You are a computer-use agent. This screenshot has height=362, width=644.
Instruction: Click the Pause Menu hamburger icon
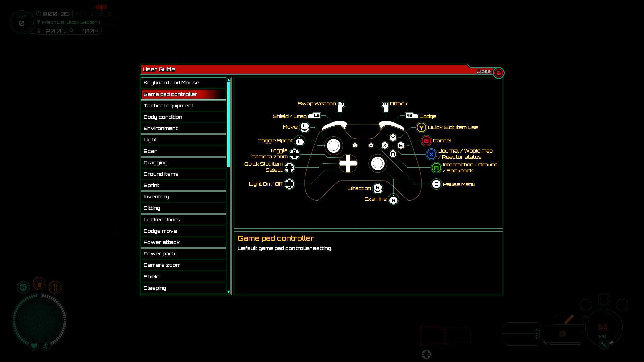436,184
